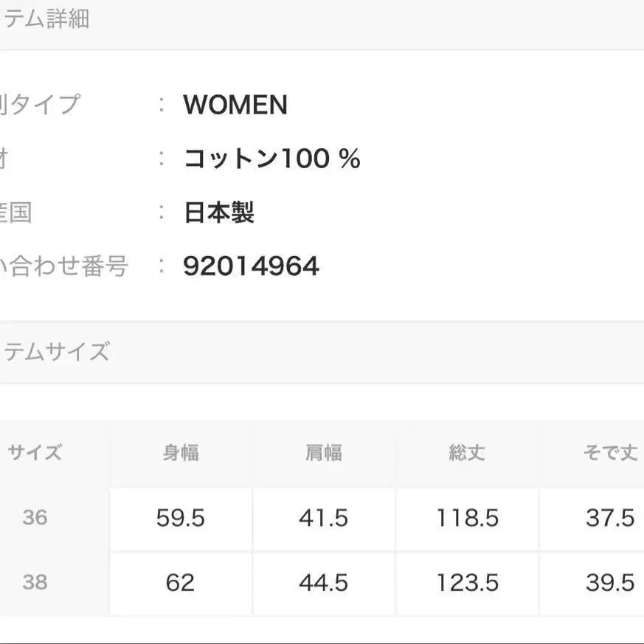The image size is (644, 644).
Task: Click the 日本製 country value
Action: click(219, 213)
